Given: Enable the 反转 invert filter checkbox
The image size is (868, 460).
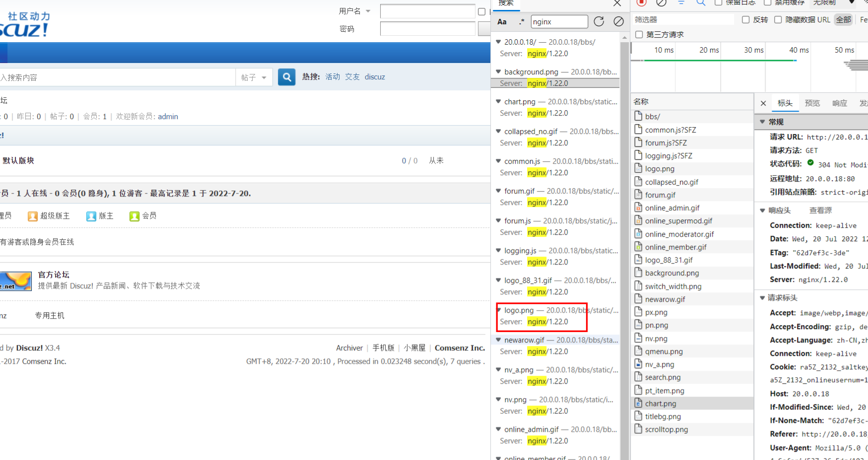Looking at the screenshot, I should pyautogui.click(x=745, y=20).
